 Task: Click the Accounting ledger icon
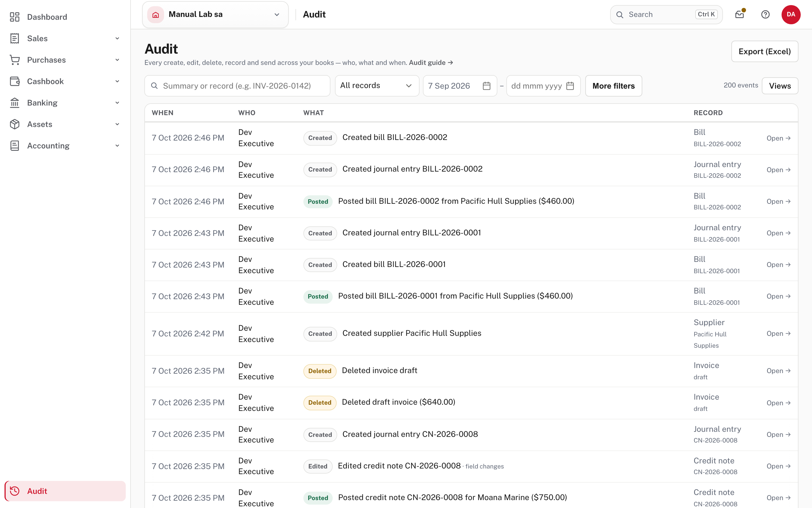pos(14,146)
